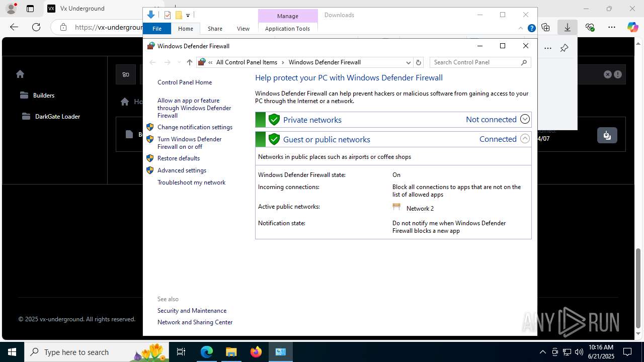The height and width of the screenshot is (362, 644).
Task: Launch Firefox from taskbar
Action: tap(256, 352)
